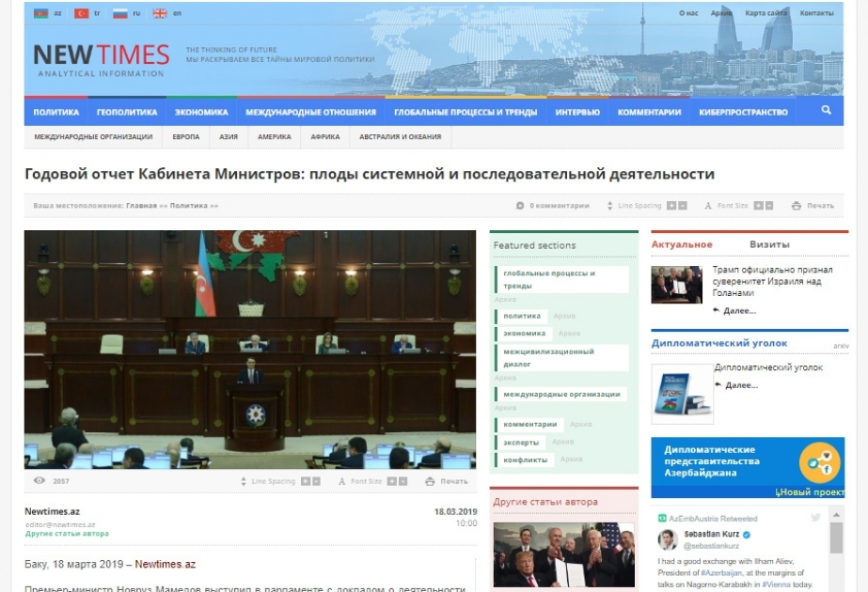868x592 pixels.
Task: Switch to Turkish language flag
Action: [82, 13]
